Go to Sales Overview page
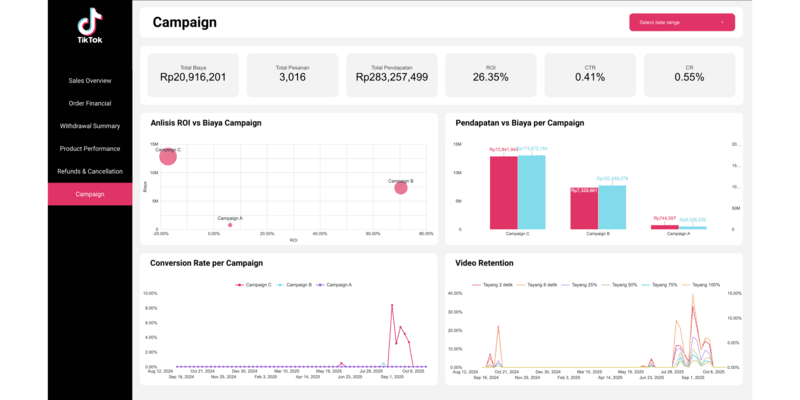 (89, 80)
